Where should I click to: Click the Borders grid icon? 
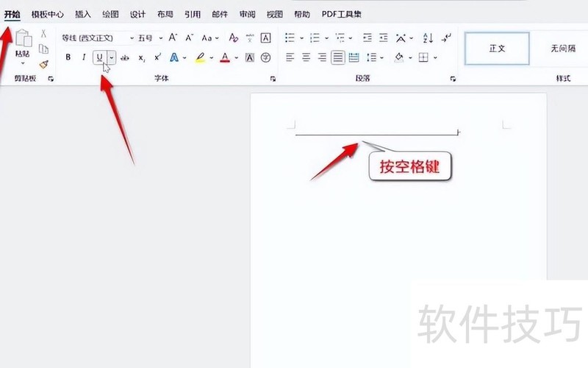point(423,57)
